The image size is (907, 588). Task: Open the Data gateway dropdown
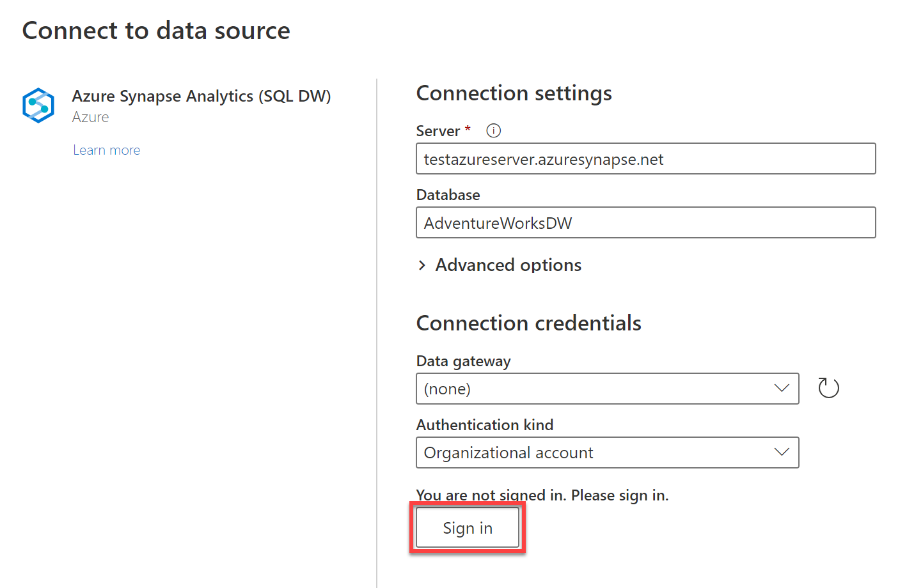(x=607, y=389)
